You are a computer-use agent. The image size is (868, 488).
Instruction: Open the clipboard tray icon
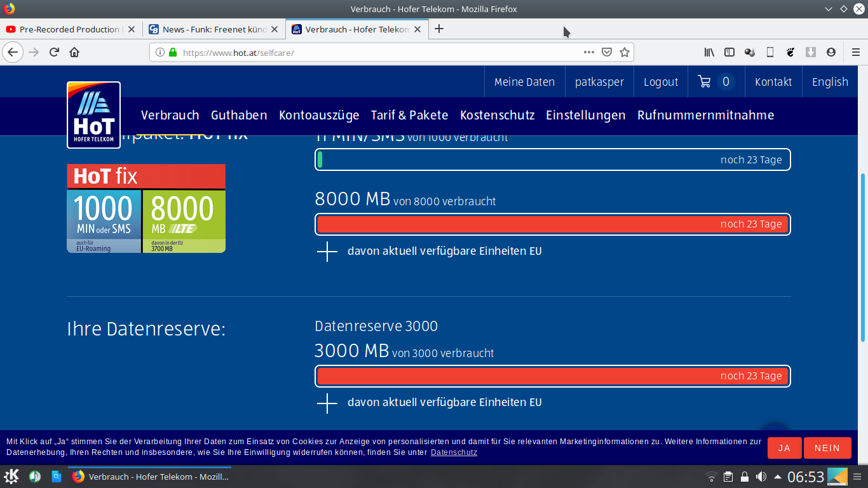728,477
